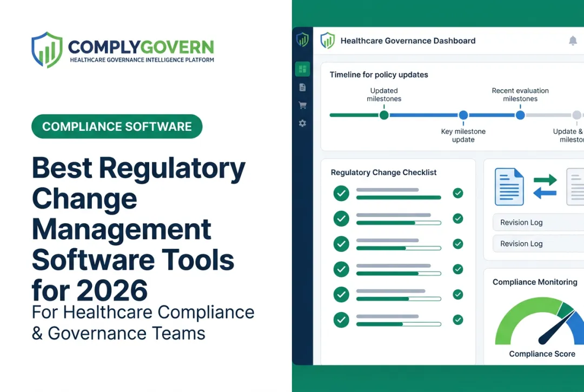584x392 pixels.
Task: Click the first checklist row's small status check
Action: 458,193
